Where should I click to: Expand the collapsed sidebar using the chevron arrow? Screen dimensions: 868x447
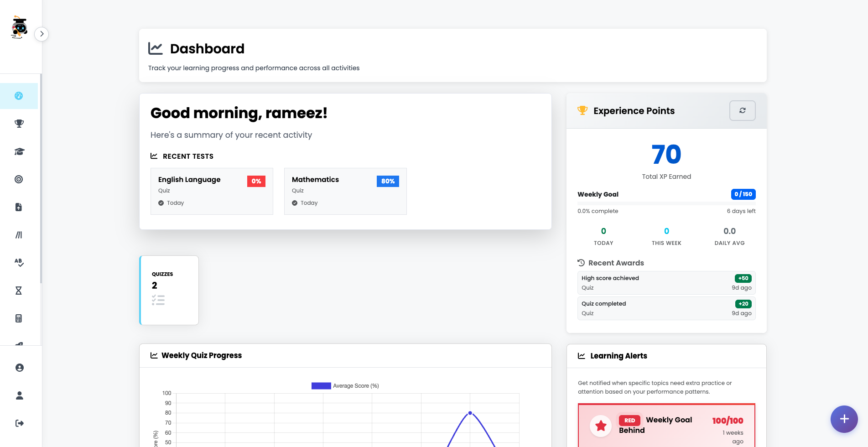[42, 34]
